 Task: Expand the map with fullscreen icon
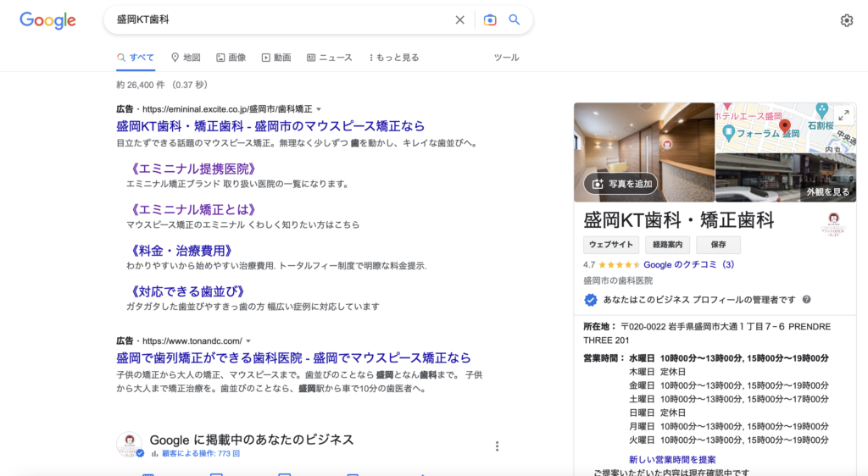pyautogui.click(x=843, y=115)
